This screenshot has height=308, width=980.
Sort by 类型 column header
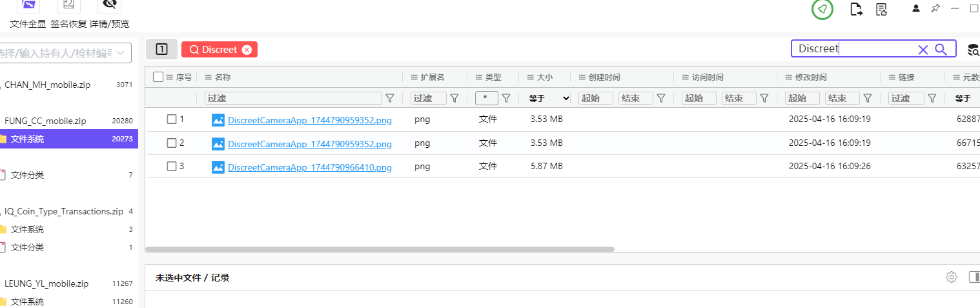[x=493, y=77]
